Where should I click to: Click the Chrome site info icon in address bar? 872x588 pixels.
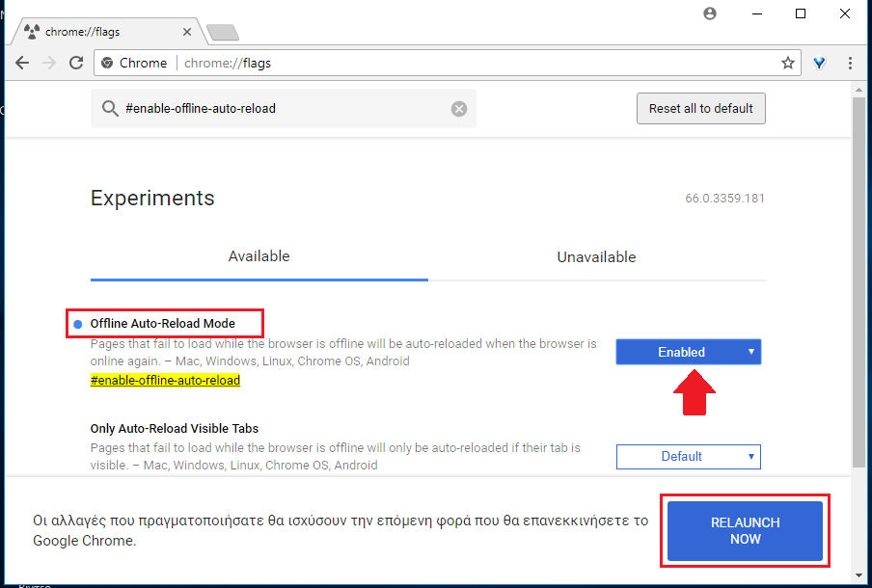click(107, 63)
